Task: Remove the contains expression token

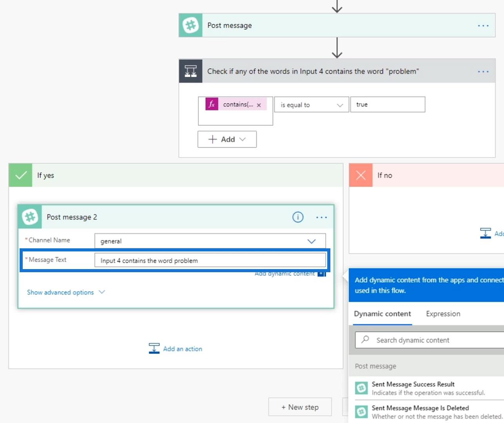Action: pyautogui.click(x=259, y=105)
